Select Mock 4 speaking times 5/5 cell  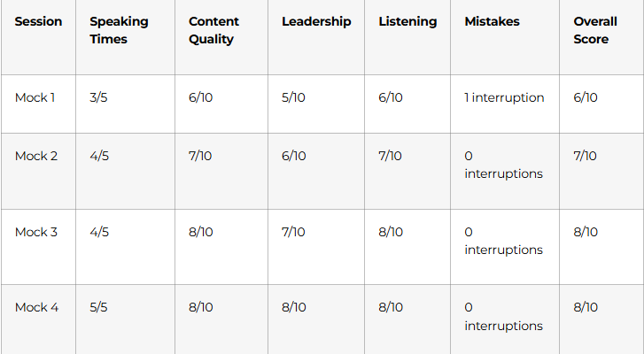[x=100, y=308]
